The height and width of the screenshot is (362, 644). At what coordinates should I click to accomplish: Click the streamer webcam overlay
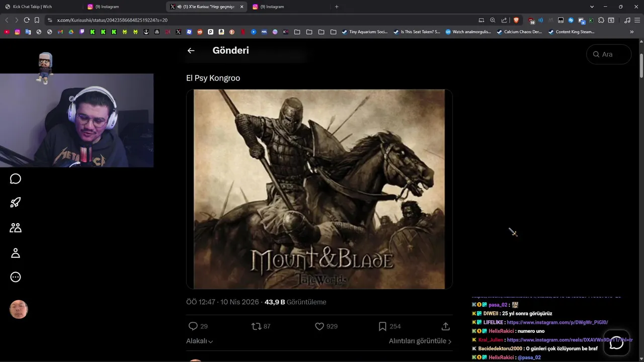[x=76, y=120]
